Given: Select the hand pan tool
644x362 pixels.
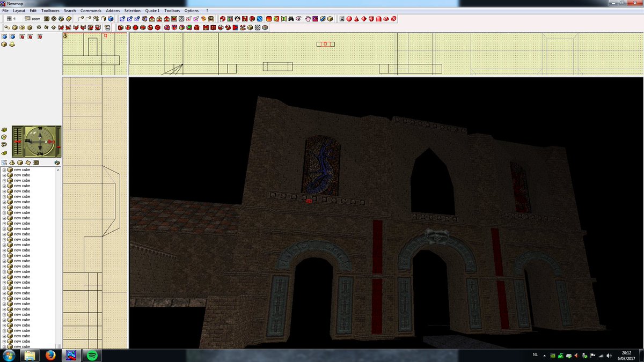Looking at the screenshot, I should coord(308,19).
